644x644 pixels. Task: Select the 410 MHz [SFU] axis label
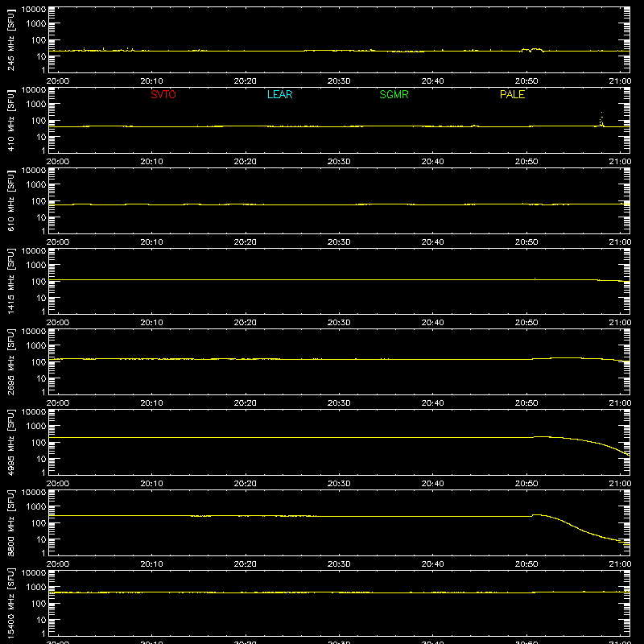pyautogui.click(x=10, y=120)
